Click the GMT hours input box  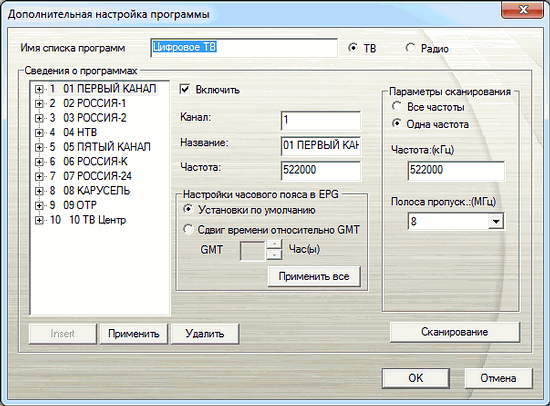[252, 251]
